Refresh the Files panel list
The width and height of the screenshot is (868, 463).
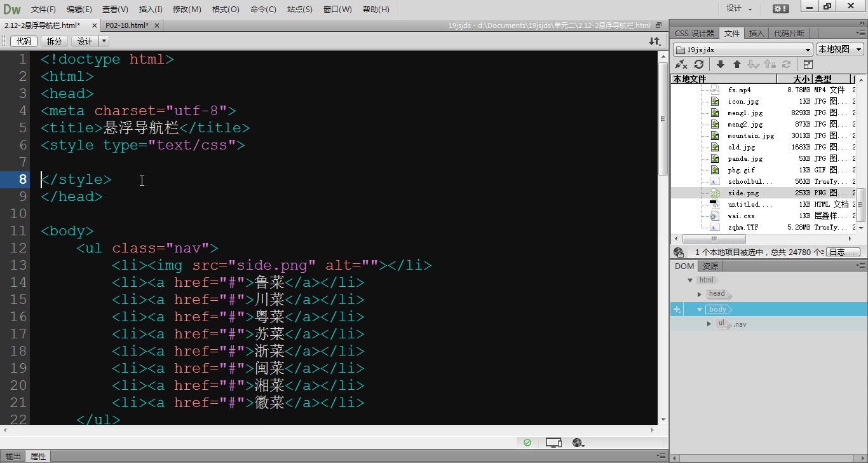(699, 64)
